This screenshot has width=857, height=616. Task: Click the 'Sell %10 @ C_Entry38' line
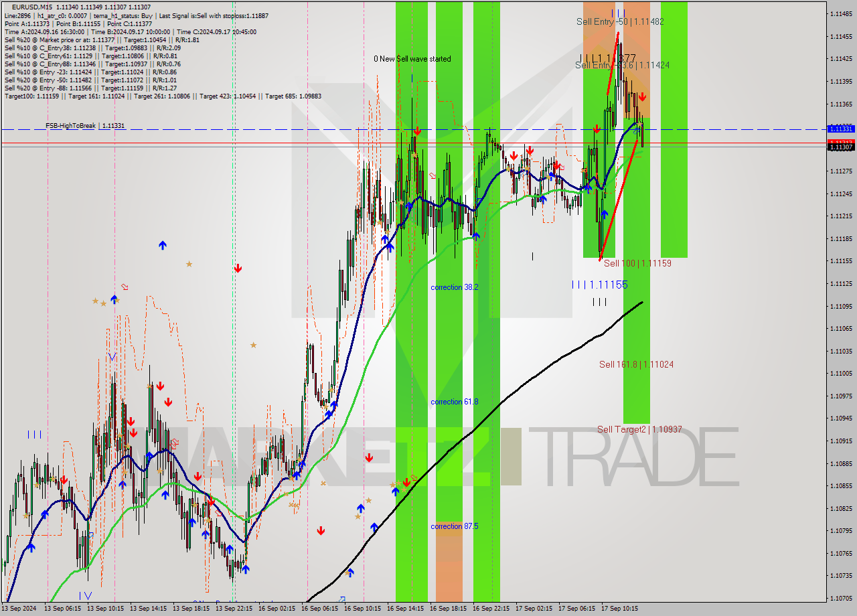tap(92, 48)
